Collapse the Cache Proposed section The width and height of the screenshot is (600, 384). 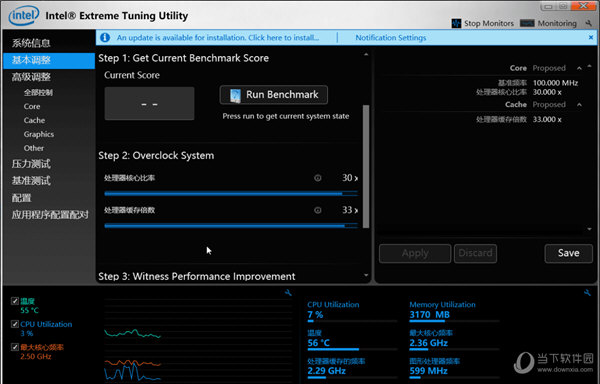pos(579,104)
